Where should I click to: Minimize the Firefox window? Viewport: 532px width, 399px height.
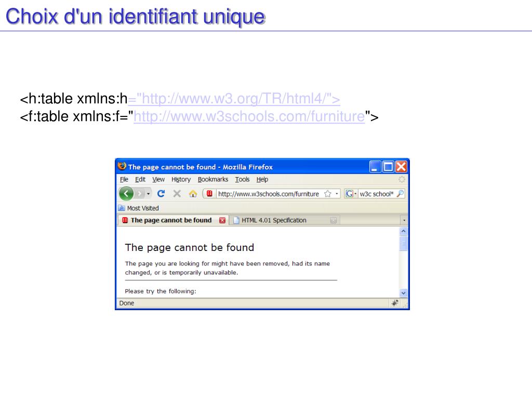click(375, 167)
